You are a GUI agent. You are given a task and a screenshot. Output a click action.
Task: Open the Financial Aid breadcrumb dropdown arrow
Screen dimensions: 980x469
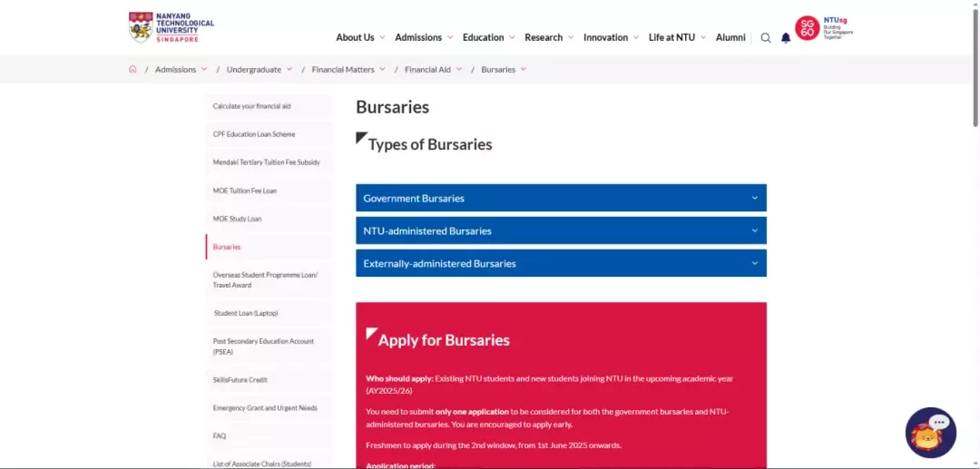[459, 69]
